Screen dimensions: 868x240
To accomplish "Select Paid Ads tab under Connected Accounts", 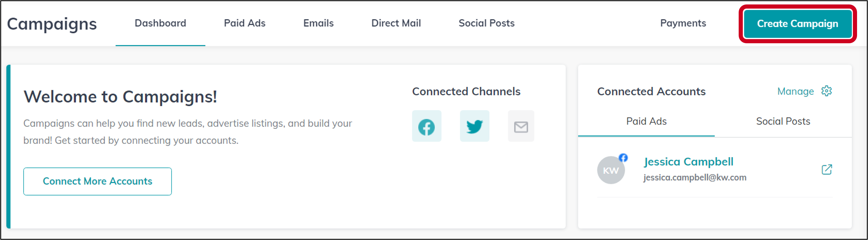I will click(646, 121).
